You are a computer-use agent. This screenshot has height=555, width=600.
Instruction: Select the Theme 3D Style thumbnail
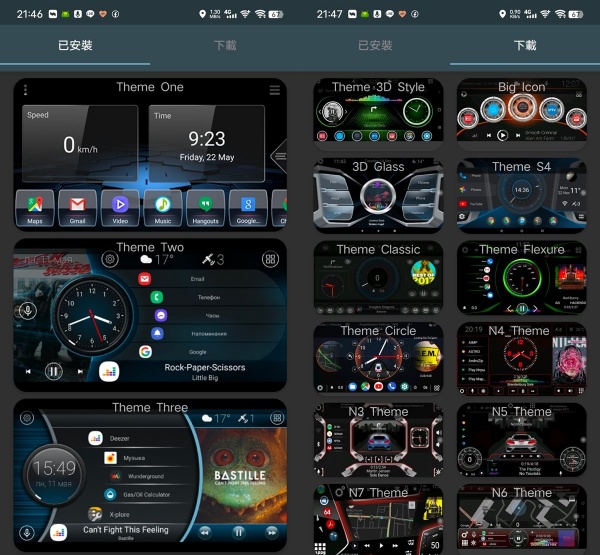click(378, 114)
